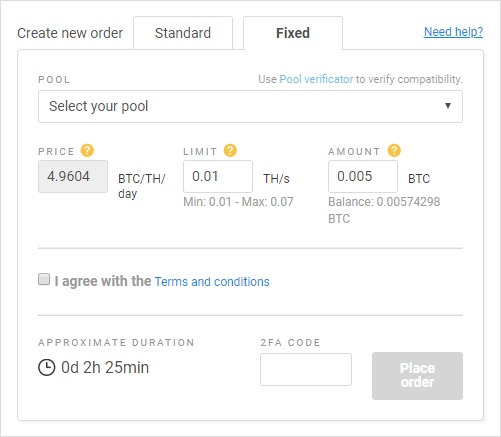Click the clock icon beside the duration
The image size is (501, 437).
point(46,368)
